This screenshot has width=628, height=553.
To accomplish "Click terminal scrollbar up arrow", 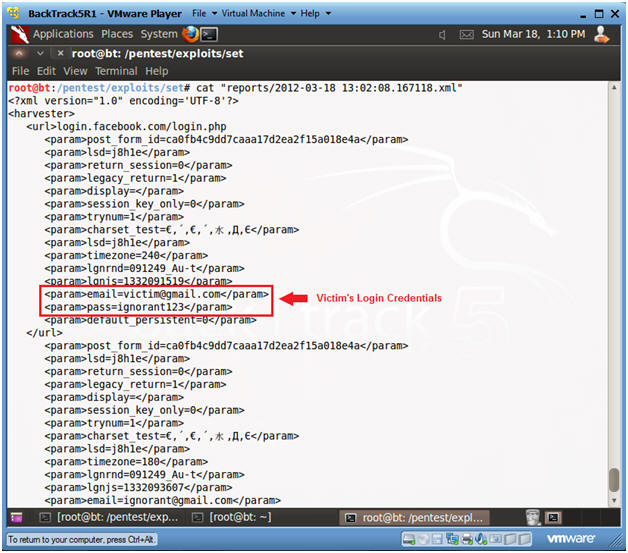I will tap(614, 87).
